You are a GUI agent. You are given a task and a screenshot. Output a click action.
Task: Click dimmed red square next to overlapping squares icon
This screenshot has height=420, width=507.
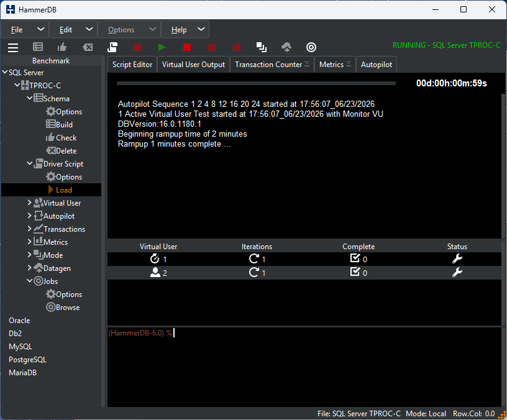237,47
